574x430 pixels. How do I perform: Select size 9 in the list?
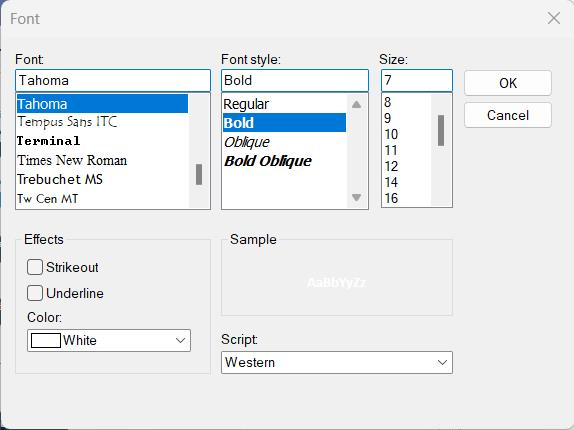pyautogui.click(x=406, y=118)
